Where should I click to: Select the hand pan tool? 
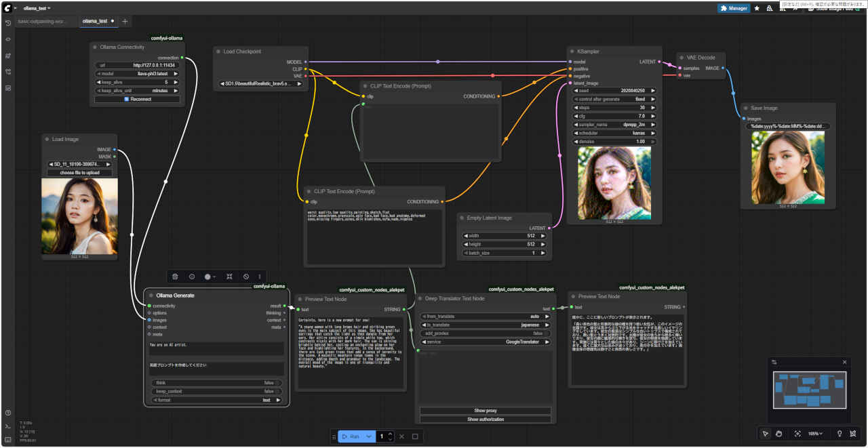tap(779, 434)
